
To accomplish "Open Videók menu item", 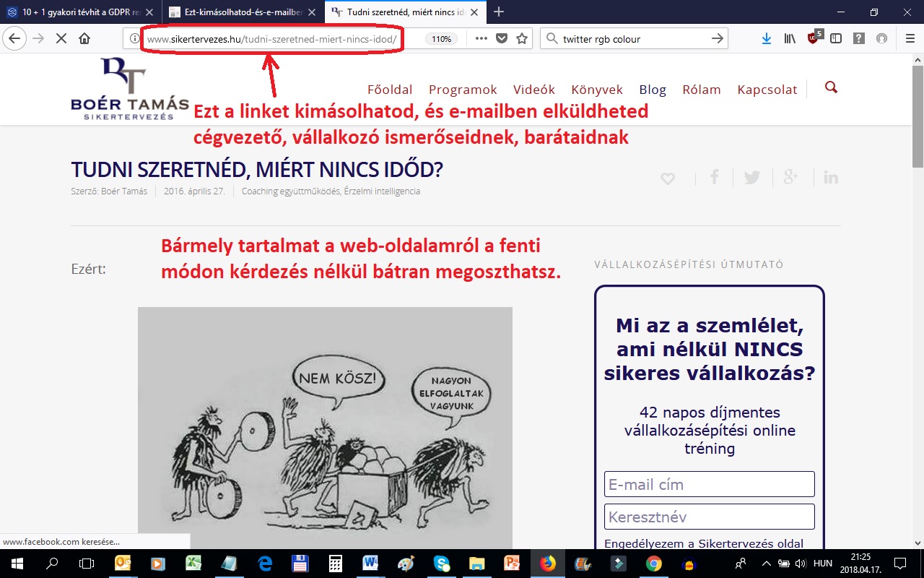I will (534, 90).
